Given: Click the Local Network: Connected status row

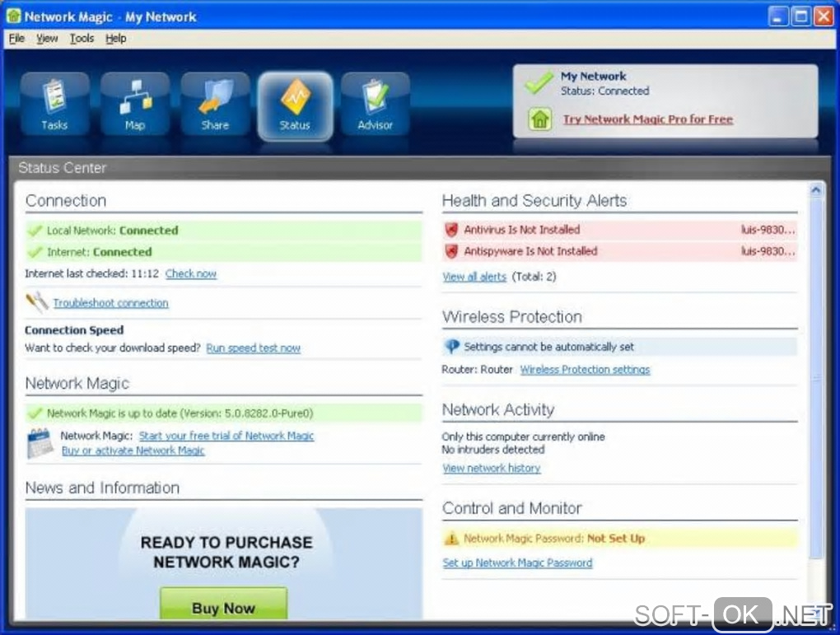Looking at the screenshot, I should (x=223, y=231).
